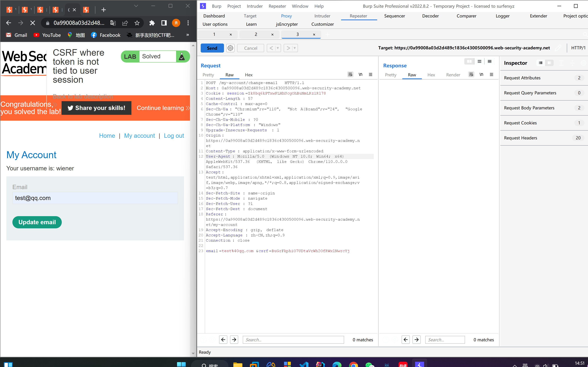Switch request view to Hex tab
This screenshot has height=367, width=588.
pos(248,75)
